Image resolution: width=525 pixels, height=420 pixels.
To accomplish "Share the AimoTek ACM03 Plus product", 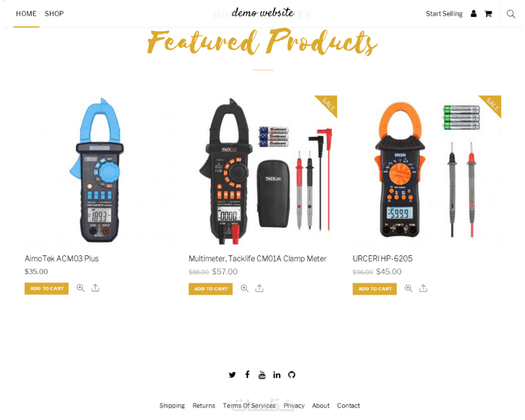I will 95,288.
